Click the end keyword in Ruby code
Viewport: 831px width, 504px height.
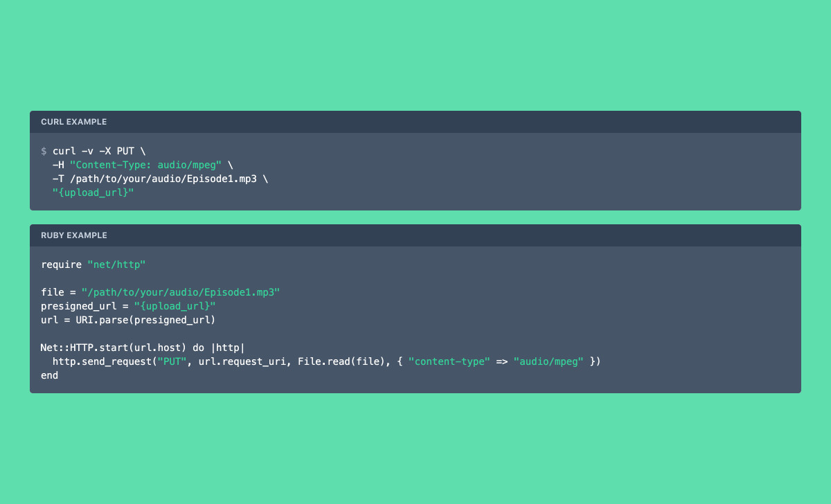49,375
